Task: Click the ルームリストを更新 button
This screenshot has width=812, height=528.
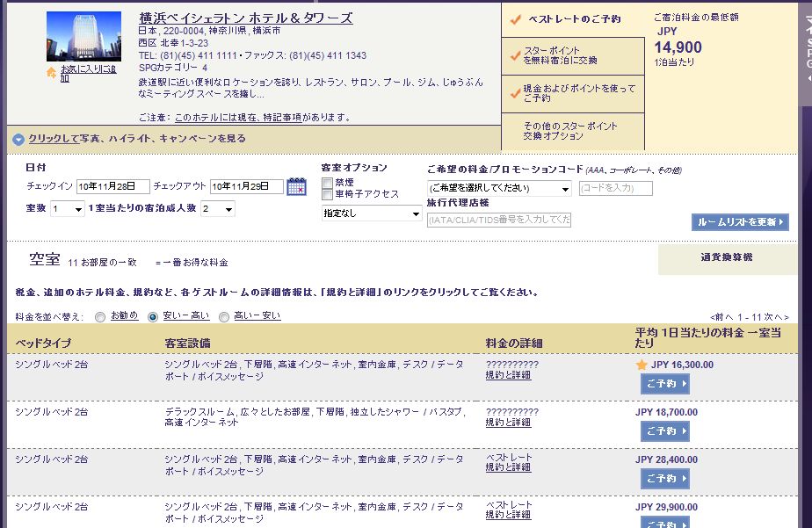Action: coord(740,222)
